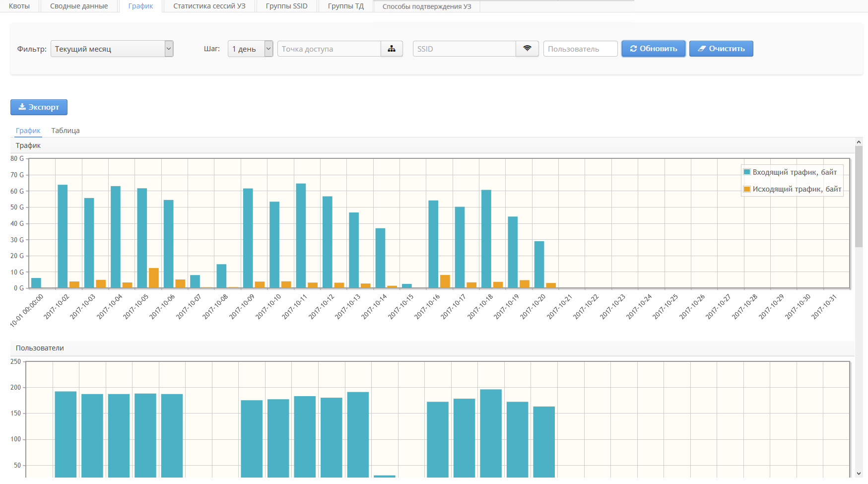Select the Статистика сессий УЗ tab
This screenshot has height=484, width=868.
(x=209, y=6)
